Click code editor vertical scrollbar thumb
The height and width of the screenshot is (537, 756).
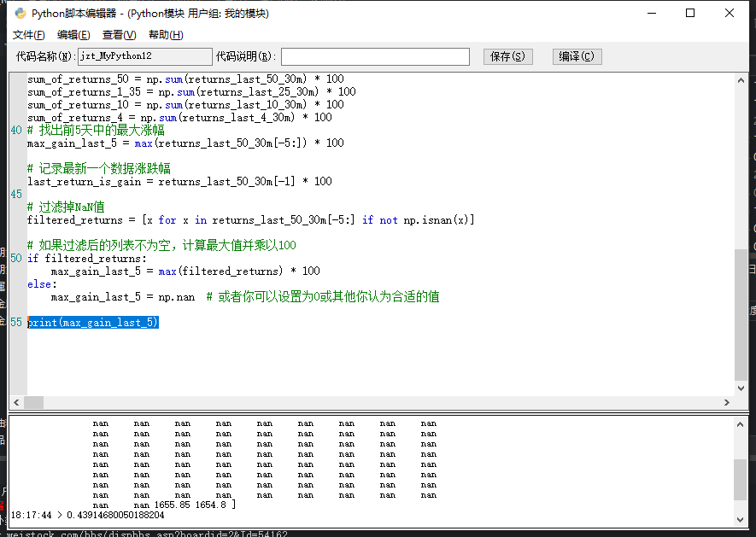[741, 314]
